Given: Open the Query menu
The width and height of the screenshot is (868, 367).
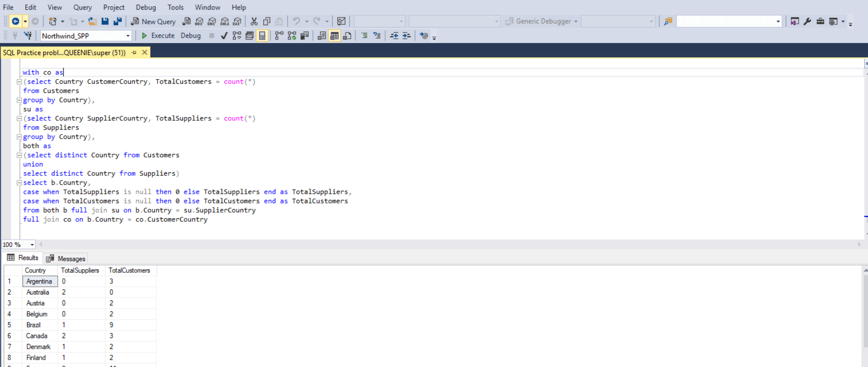Looking at the screenshot, I should 82,7.
